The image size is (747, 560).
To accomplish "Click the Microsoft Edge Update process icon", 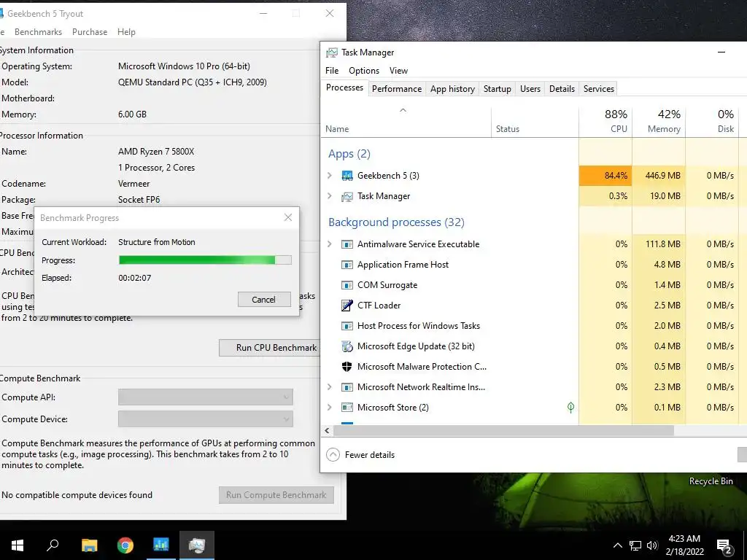I will coord(347,346).
